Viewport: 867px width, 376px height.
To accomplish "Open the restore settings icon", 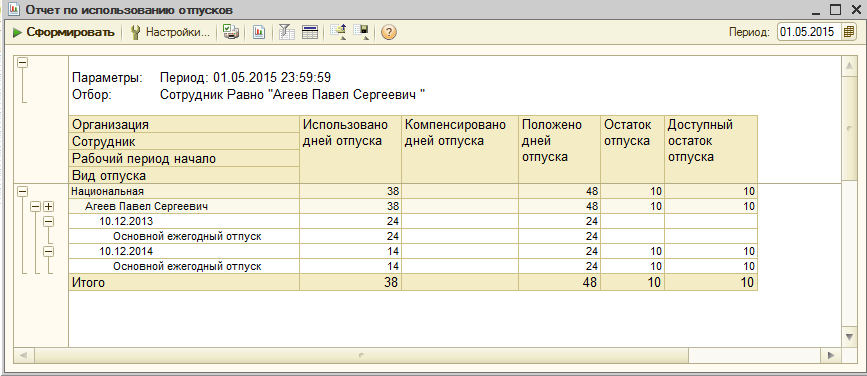I will [x=338, y=33].
